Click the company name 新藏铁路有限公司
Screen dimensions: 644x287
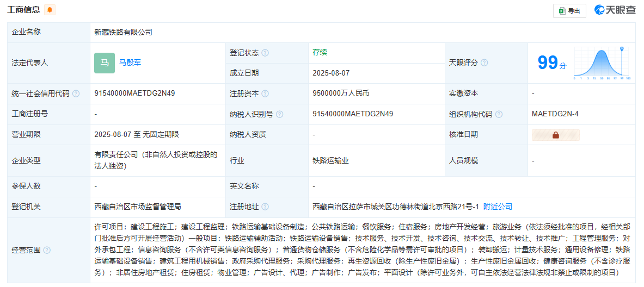[x=124, y=32]
